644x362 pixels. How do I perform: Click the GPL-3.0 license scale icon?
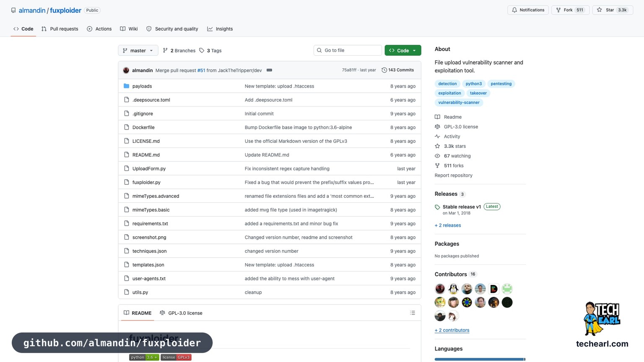437,127
